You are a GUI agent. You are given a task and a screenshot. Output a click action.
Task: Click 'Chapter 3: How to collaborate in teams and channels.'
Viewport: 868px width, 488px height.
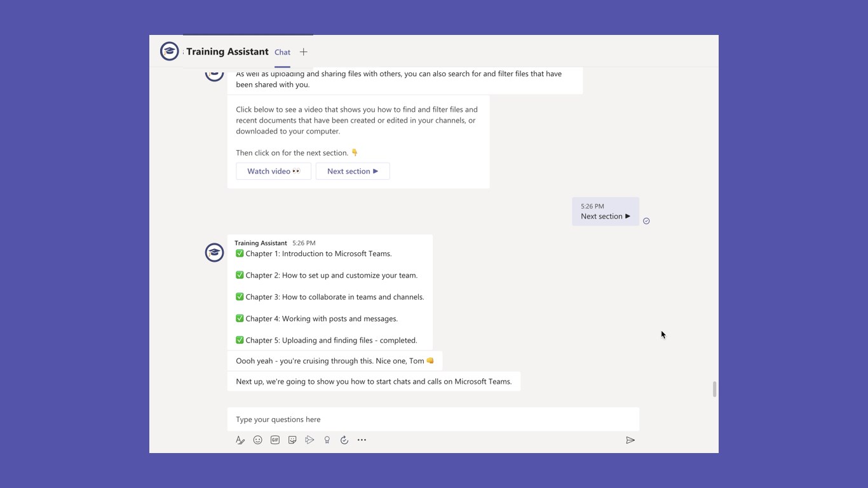(x=330, y=297)
